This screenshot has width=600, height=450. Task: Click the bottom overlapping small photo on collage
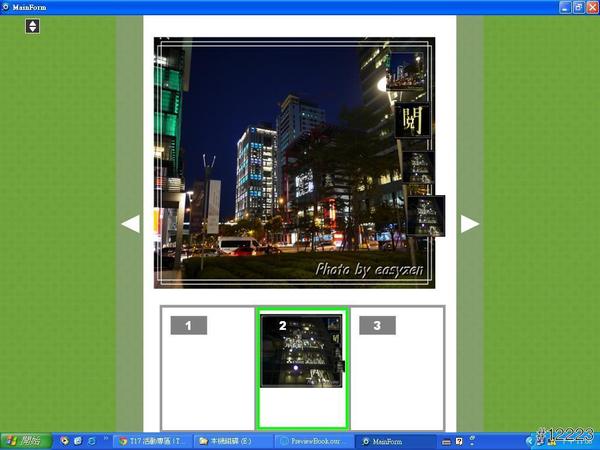coord(425,215)
